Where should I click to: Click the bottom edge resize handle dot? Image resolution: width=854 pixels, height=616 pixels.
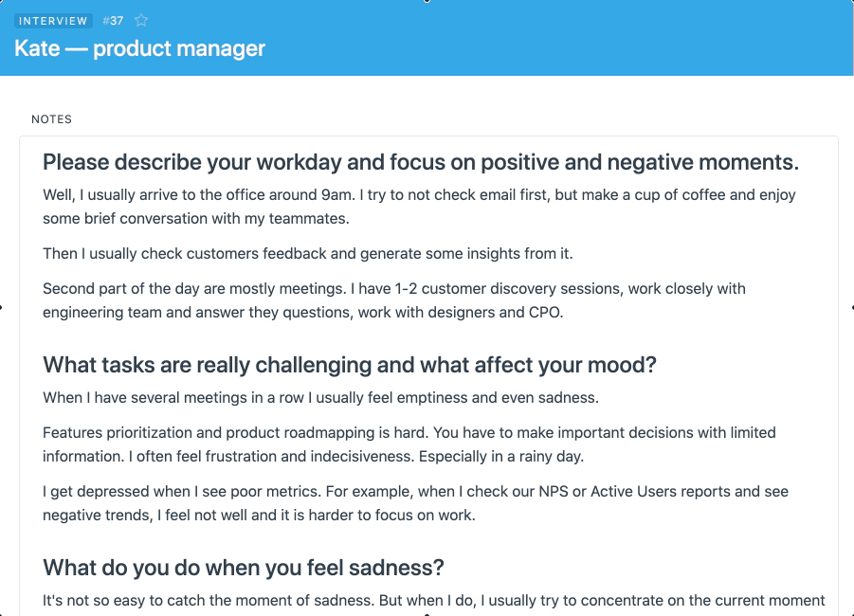(427, 614)
